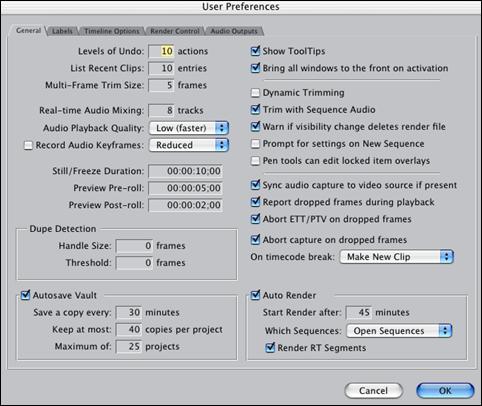
Task: Uncheck Render RT Segments
Action: pyautogui.click(x=270, y=348)
